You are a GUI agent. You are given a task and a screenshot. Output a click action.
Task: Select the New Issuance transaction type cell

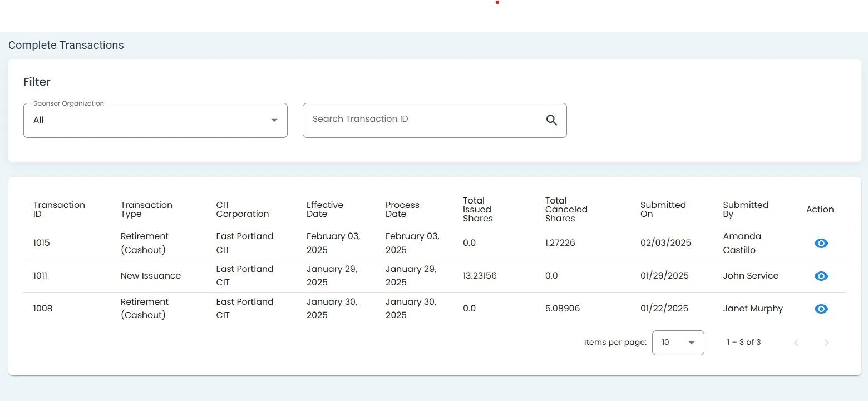(x=150, y=276)
